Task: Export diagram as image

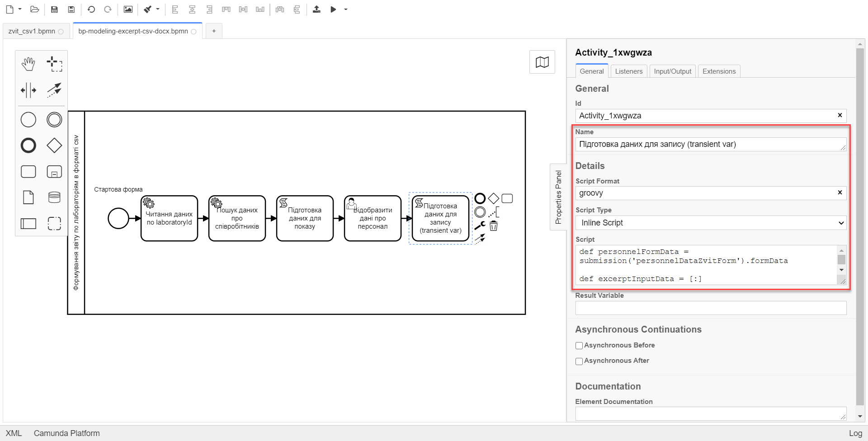Action: click(x=128, y=9)
